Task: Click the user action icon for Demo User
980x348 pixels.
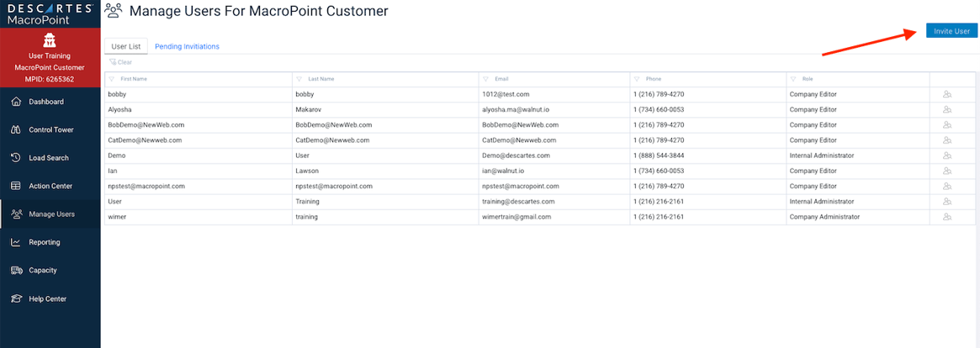Action: [947, 156]
